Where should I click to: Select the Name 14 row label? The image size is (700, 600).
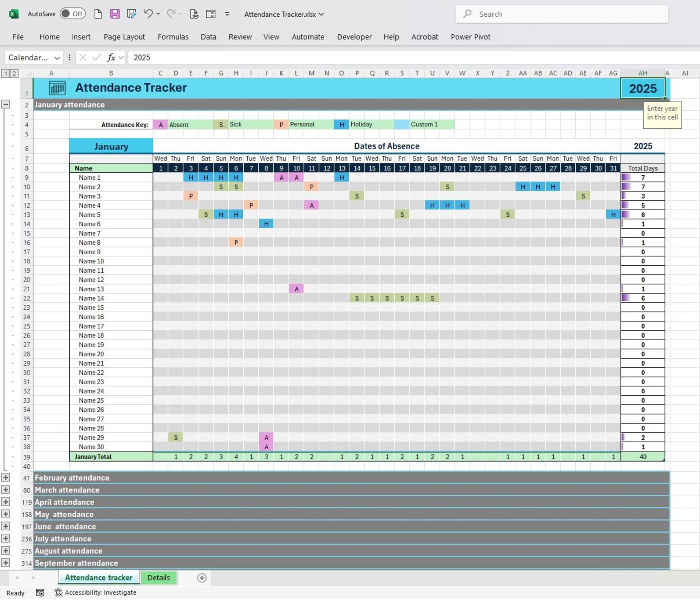pos(111,298)
